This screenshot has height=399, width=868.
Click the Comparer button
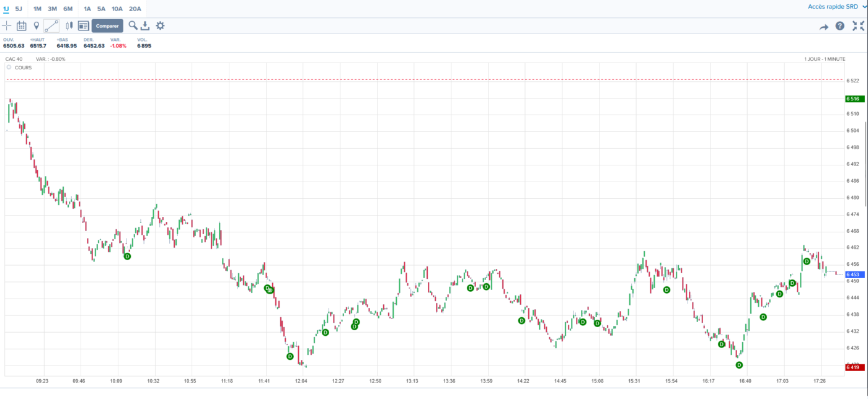pos(107,26)
